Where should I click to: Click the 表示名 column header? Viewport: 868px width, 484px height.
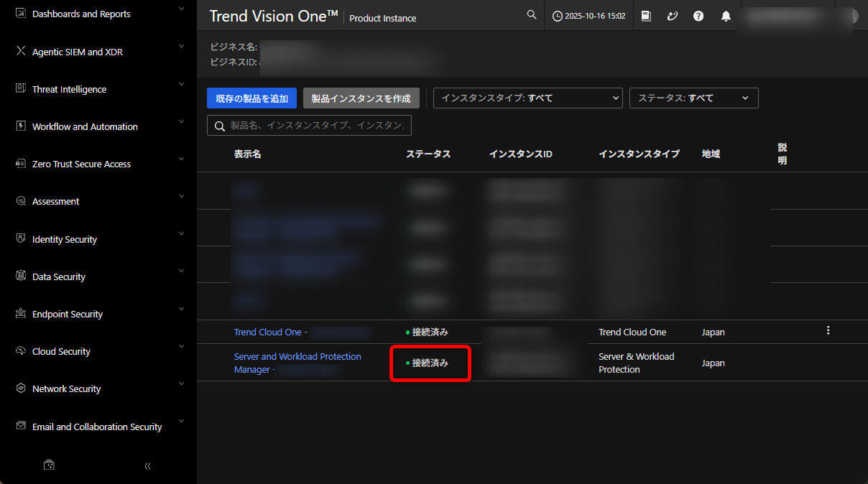[x=247, y=154]
